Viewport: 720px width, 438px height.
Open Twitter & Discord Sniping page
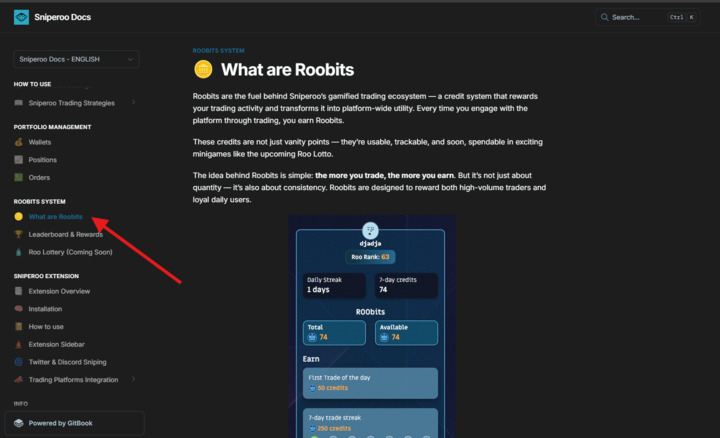[x=68, y=362]
